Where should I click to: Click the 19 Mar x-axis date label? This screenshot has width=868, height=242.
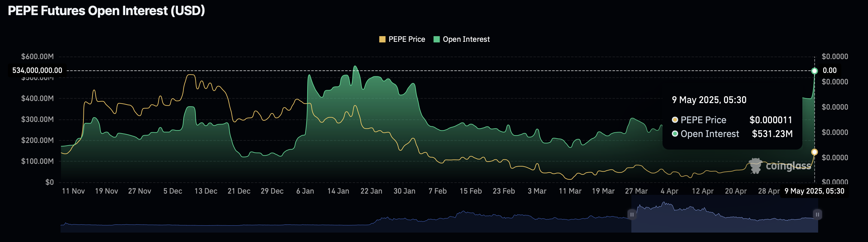(x=603, y=191)
